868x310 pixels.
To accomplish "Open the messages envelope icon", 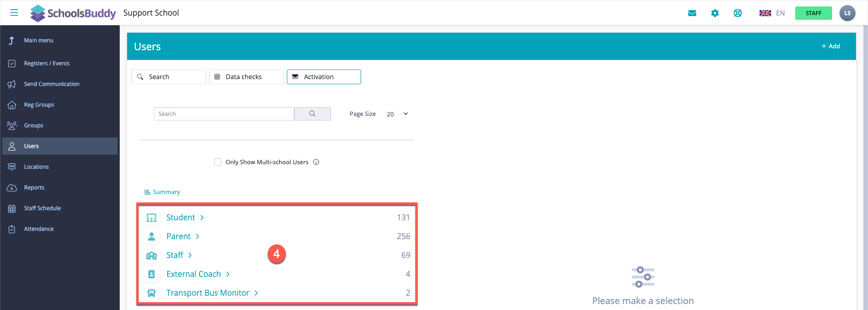I will pos(692,13).
